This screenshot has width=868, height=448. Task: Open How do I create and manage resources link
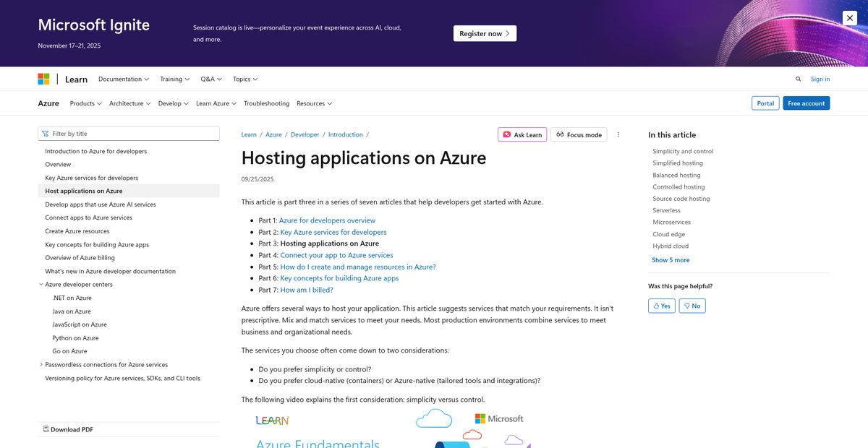(x=358, y=267)
